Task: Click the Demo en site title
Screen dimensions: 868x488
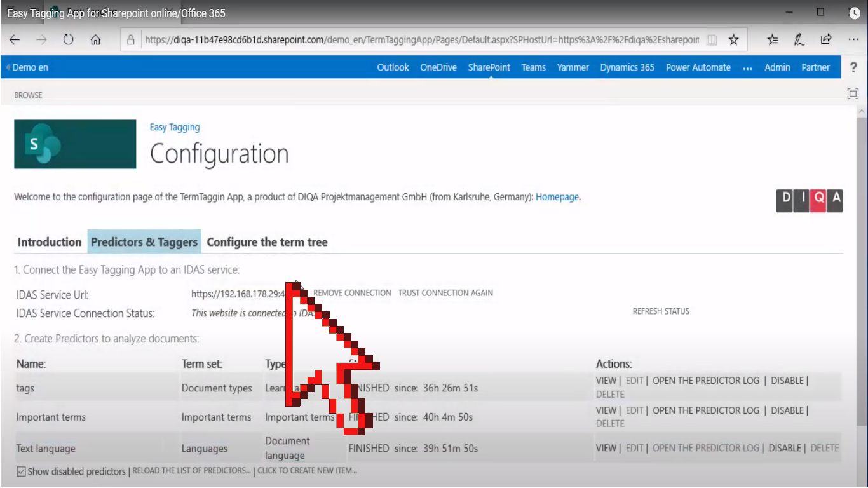Action: point(30,67)
